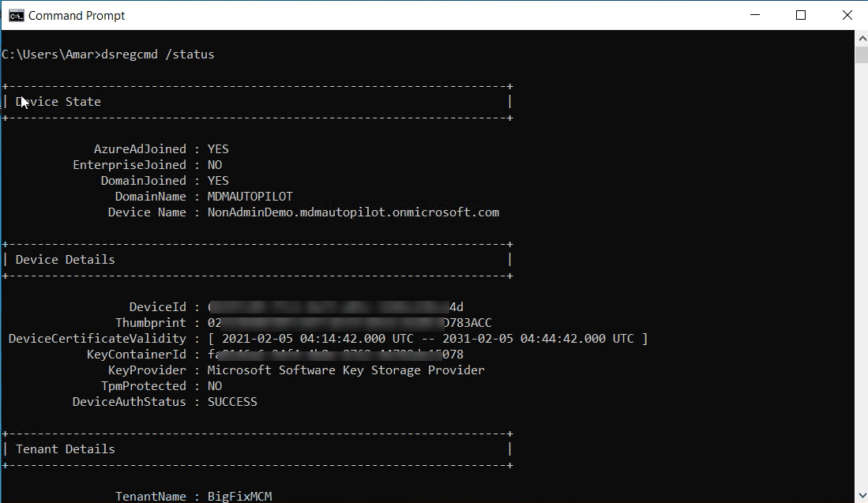Click the "Tenant Details" section header
This screenshot has width=868, height=503.
tap(65, 449)
